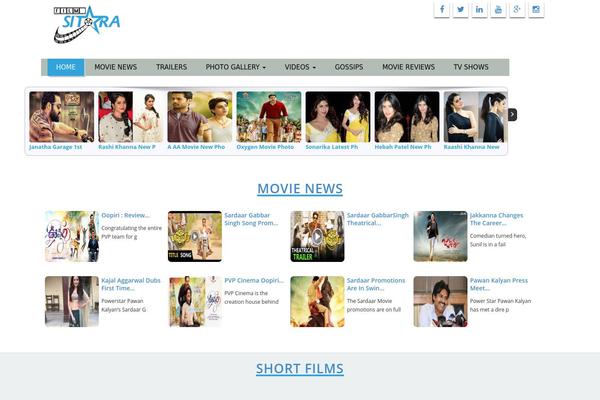
Task: Click the SHORT FILMS section heading
Action: (x=300, y=369)
